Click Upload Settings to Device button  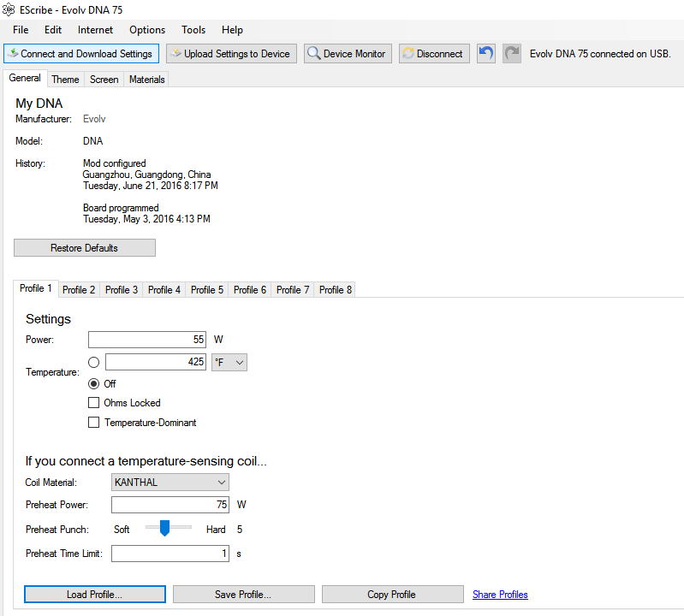point(231,53)
